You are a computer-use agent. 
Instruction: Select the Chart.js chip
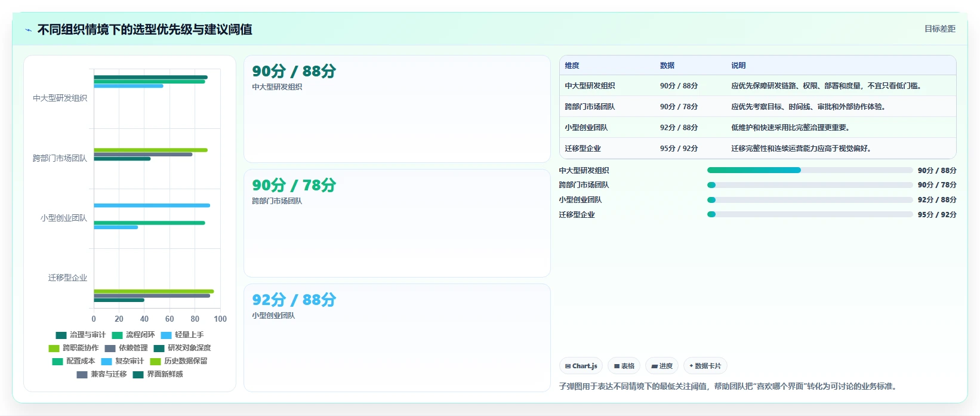pyautogui.click(x=581, y=366)
